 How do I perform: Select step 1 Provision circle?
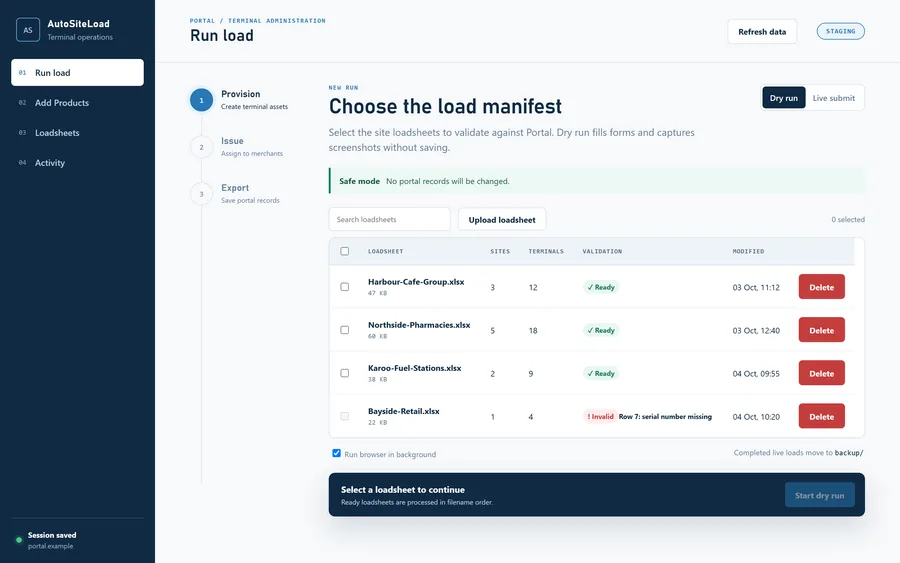[x=201, y=100]
